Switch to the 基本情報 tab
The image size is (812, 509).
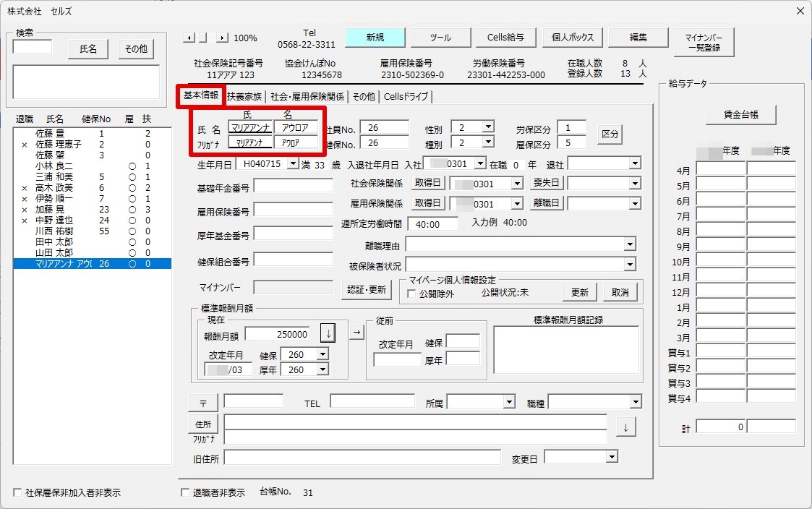pos(201,95)
